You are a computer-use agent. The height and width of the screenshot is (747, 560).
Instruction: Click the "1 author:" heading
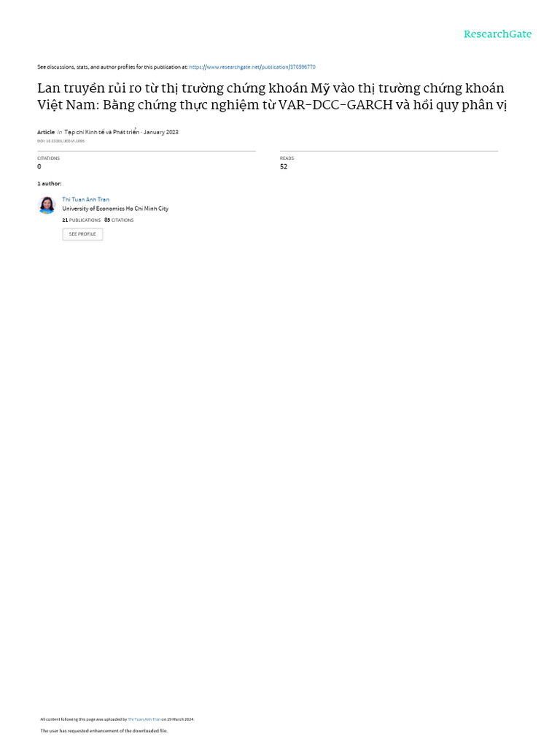click(x=49, y=184)
